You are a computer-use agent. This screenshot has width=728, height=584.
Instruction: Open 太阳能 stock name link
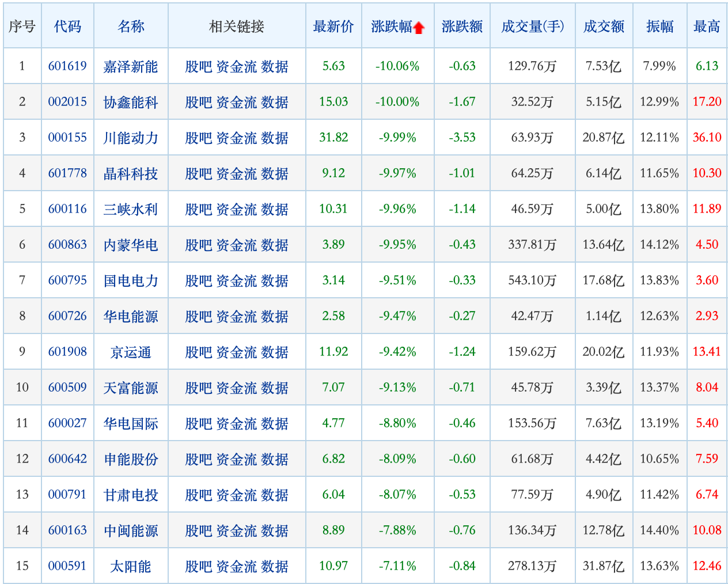(x=131, y=566)
